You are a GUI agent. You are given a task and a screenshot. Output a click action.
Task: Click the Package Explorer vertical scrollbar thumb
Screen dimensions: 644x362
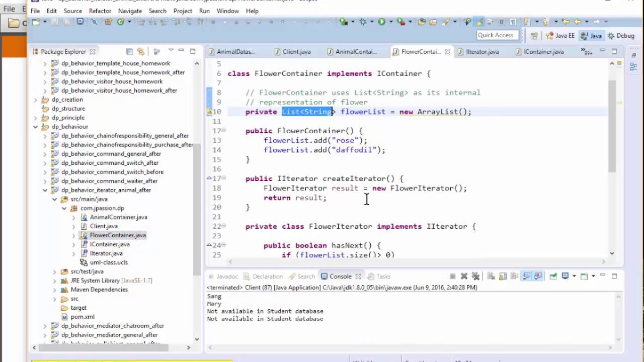[197, 209]
